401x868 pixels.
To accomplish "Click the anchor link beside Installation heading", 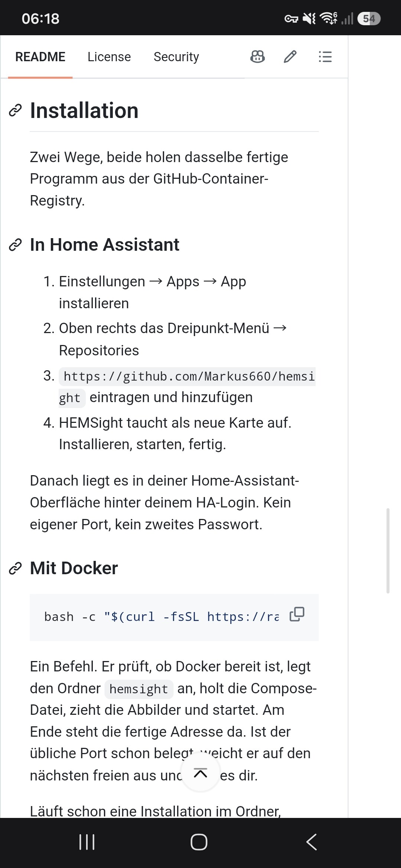I will point(15,111).
